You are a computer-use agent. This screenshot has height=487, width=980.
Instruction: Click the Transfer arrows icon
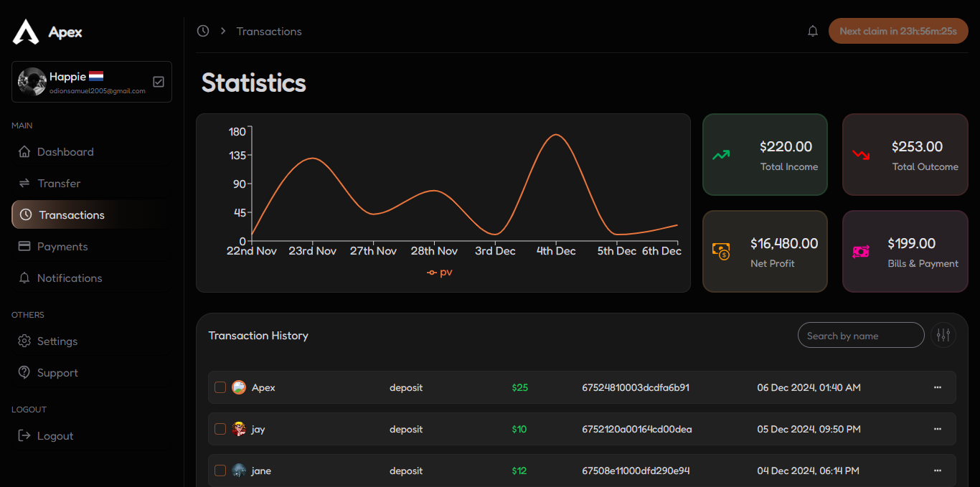[x=24, y=184]
